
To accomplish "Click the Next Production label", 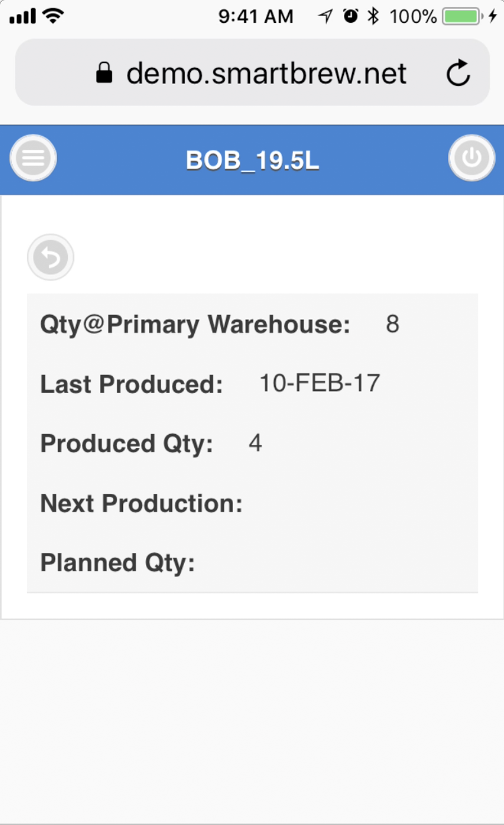I will [x=141, y=503].
